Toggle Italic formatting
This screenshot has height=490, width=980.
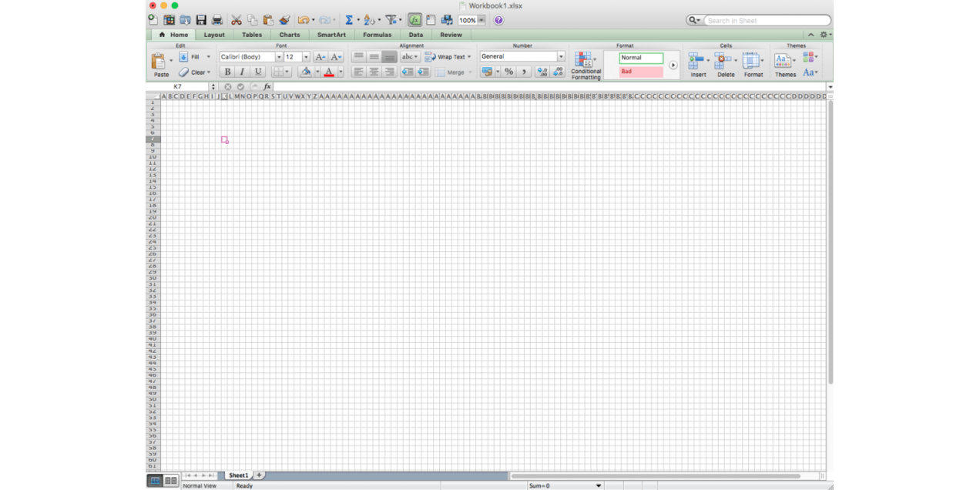(242, 72)
